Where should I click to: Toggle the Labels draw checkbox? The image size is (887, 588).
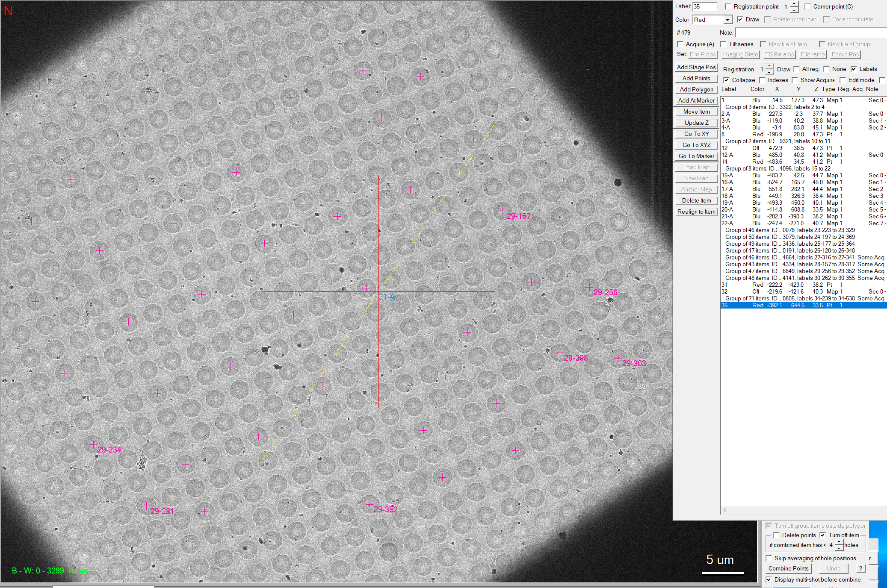(854, 69)
